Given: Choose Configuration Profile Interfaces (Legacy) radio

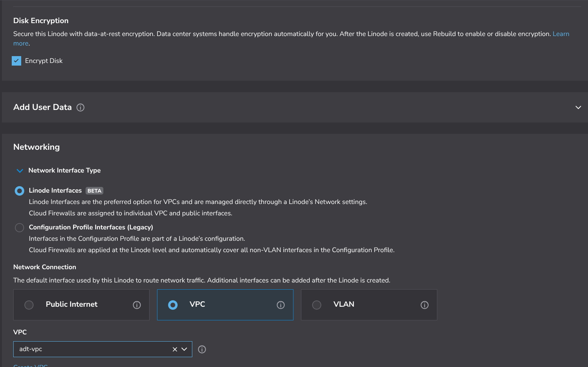Looking at the screenshot, I should (19, 227).
